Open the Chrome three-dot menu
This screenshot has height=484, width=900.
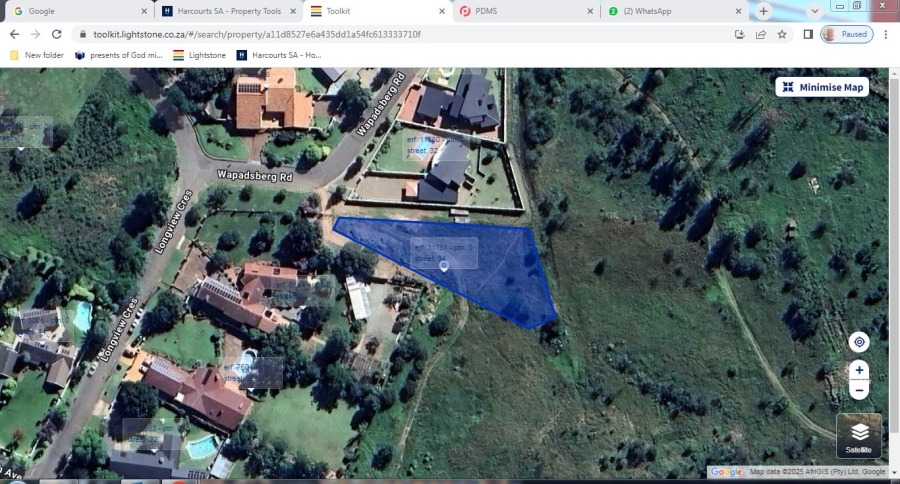(886, 34)
